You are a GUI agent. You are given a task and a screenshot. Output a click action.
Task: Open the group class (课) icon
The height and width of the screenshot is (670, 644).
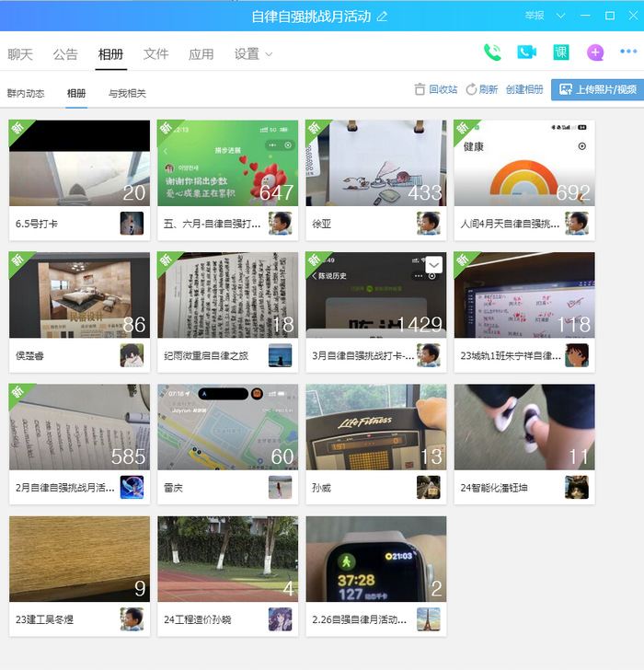[x=560, y=52]
